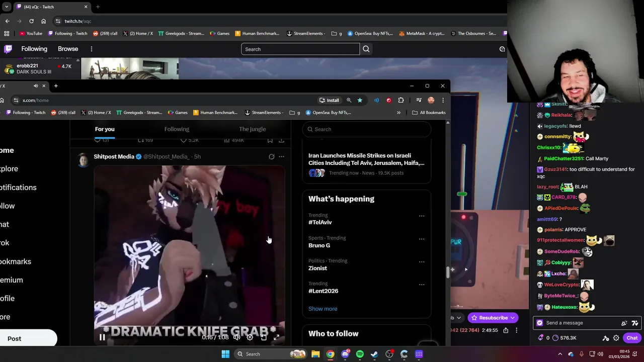The image size is (644, 362).
Task: Click the Post button in X sidebar
Action: point(15,338)
